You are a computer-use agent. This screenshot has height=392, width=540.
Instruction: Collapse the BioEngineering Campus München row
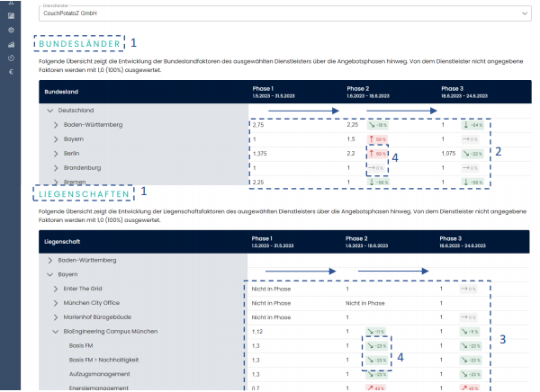(x=56, y=332)
